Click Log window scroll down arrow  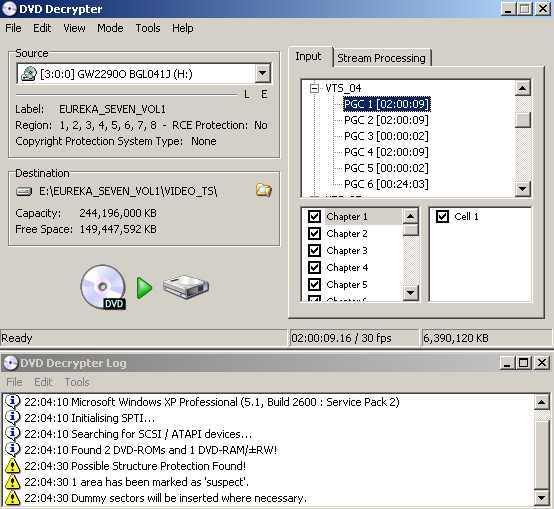click(541, 498)
